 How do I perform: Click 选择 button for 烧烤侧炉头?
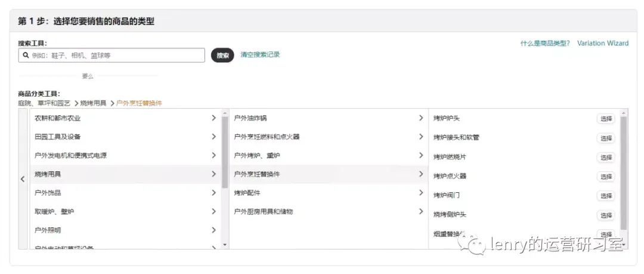tap(606, 215)
